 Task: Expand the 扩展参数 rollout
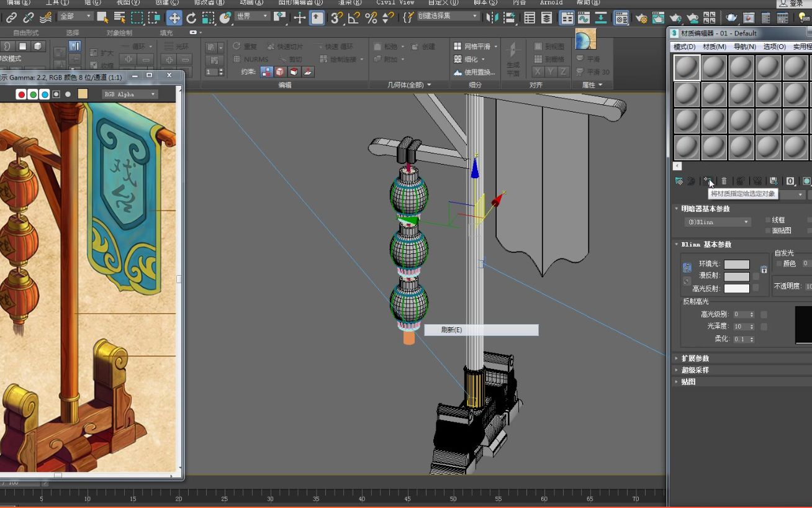[695, 358]
